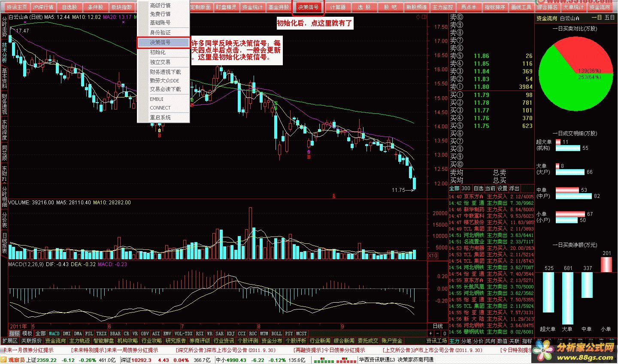
Task: Click the red $ marker below the price chart
Action: (x=333, y=196)
